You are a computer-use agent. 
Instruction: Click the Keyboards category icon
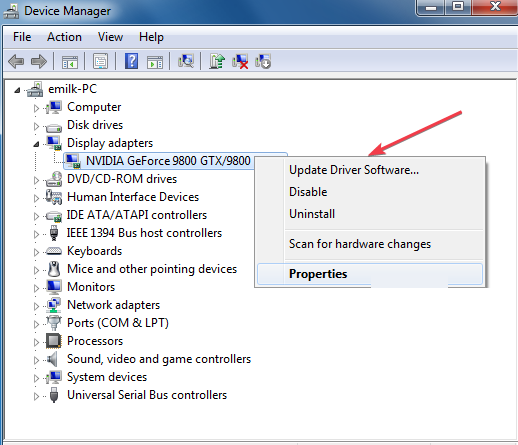click(x=54, y=251)
